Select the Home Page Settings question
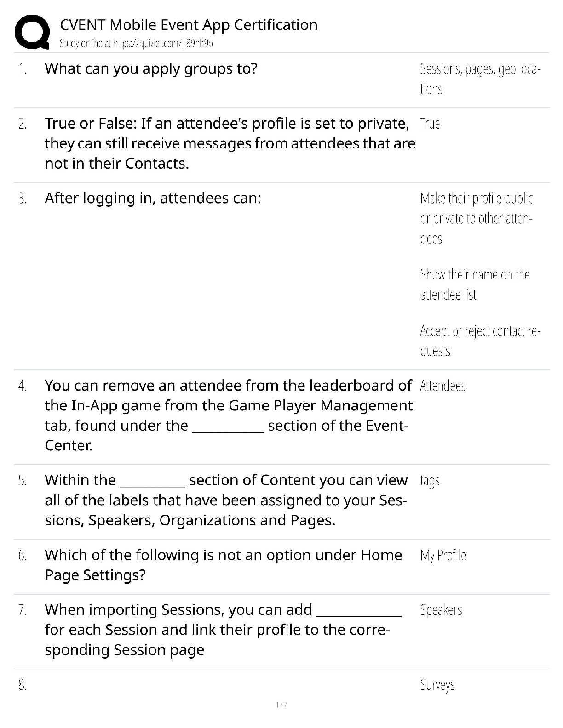This screenshot has height=728, width=563. 223,565
